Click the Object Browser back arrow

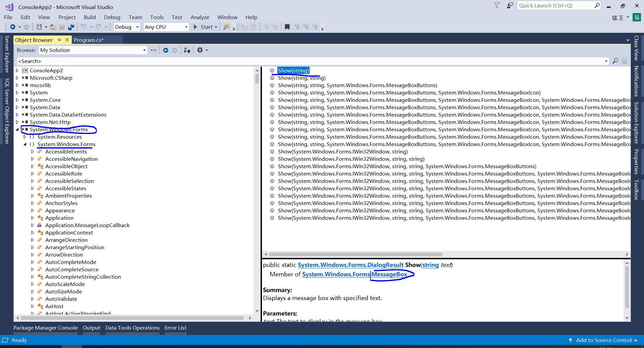166,50
